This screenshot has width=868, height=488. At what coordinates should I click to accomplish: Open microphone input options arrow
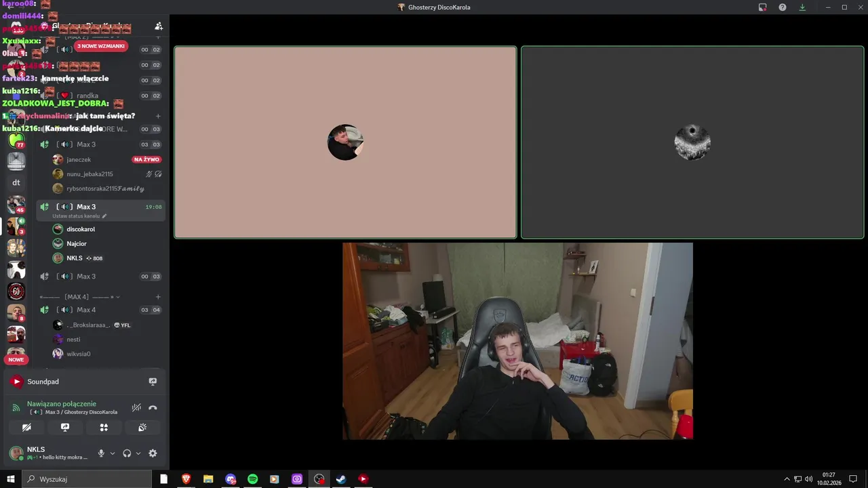coord(113,453)
